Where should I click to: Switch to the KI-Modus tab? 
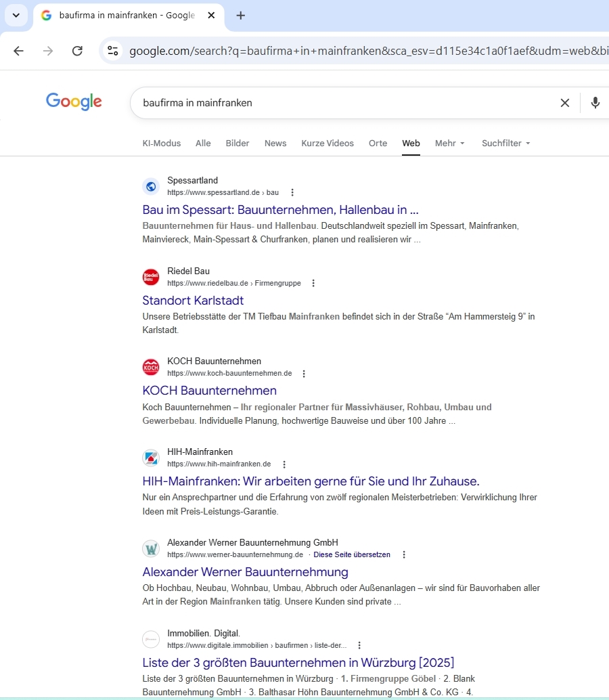click(x=162, y=144)
